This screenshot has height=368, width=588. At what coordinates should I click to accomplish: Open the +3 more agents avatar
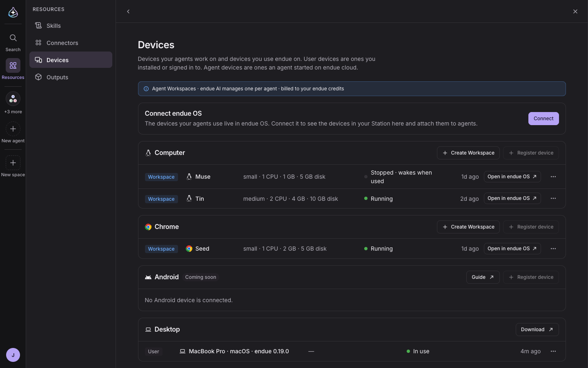click(x=13, y=99)
